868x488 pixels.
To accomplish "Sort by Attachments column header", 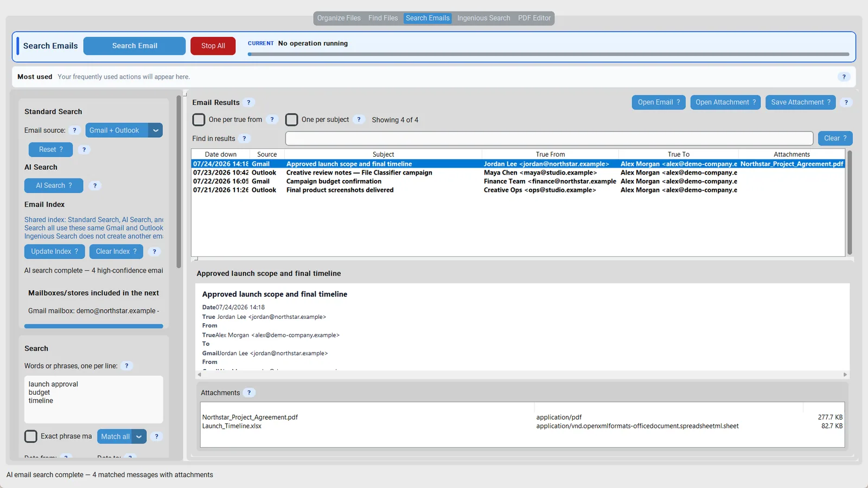I will (792, 155).
